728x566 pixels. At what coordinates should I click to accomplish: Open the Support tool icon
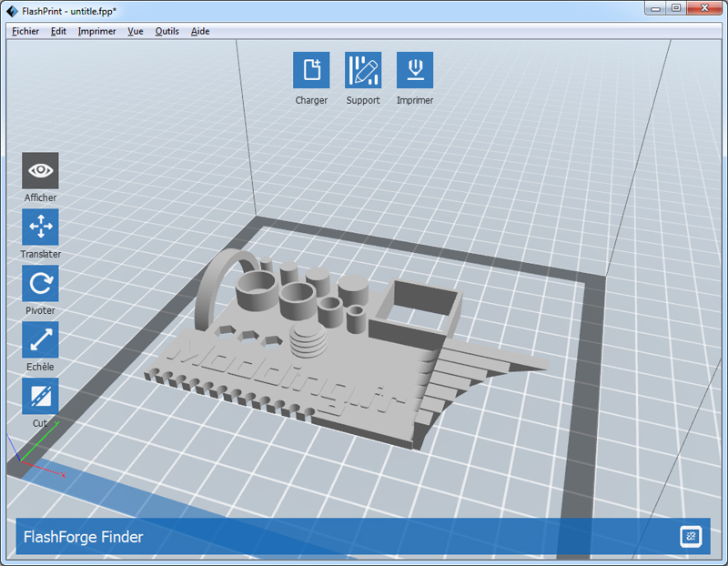(363, 70)
